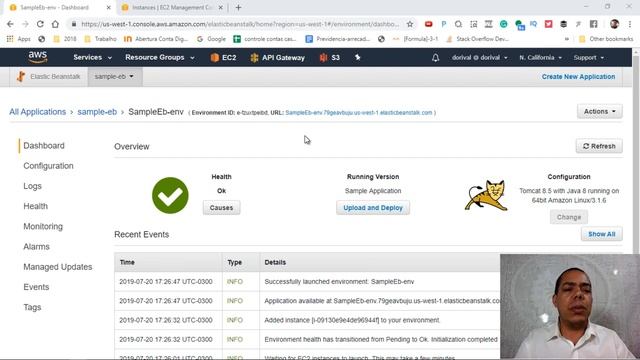Click 'Environment health has transitioned' event
Viewport: 640px width, 360px height.
click(x=381, y=339)
